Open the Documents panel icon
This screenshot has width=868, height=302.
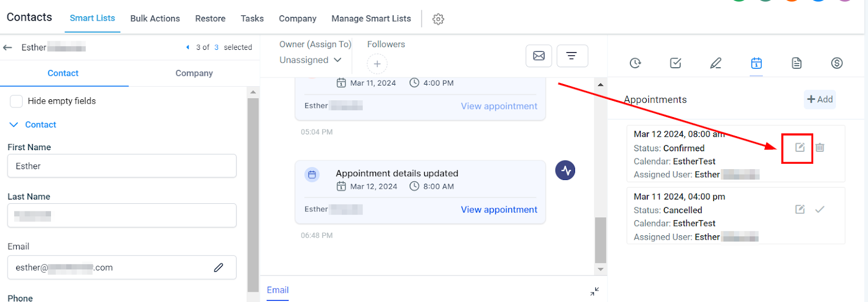[x=796, y=63]
